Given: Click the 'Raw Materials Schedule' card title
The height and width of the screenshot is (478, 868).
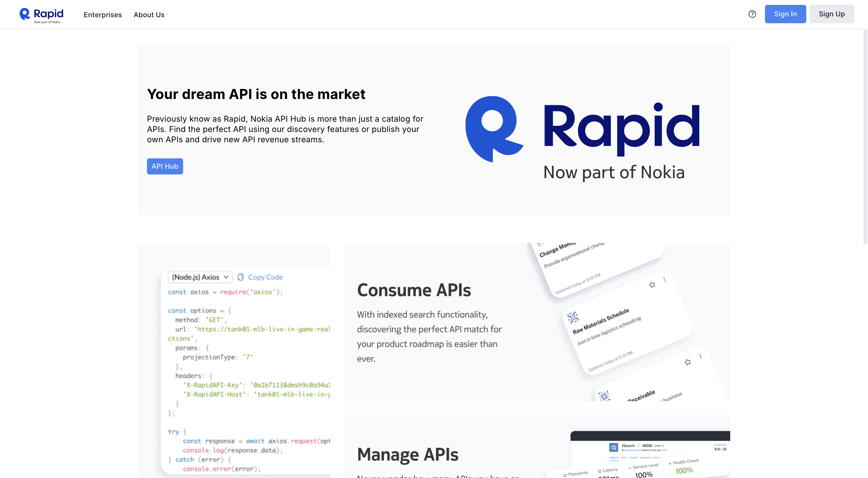Looking at the screenshot, I should pos(601,321).
